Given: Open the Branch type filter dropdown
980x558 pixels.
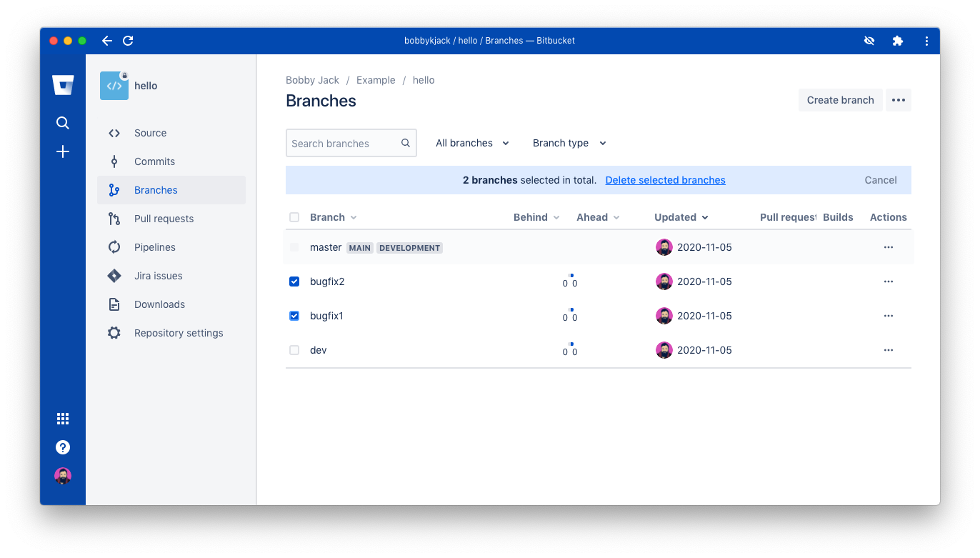Looking at the screenshot, I should coord(569,143).
